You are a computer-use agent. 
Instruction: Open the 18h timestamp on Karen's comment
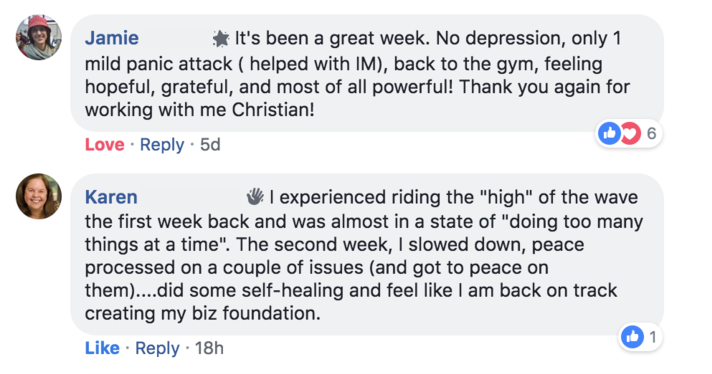click(x=209, y=348)
